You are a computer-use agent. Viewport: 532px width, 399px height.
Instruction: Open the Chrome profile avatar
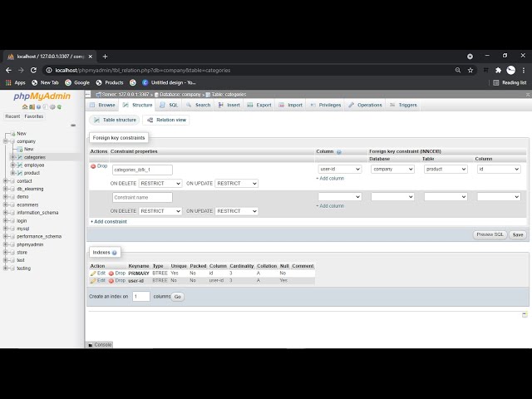pyautogui.click(x=510, y=70)
